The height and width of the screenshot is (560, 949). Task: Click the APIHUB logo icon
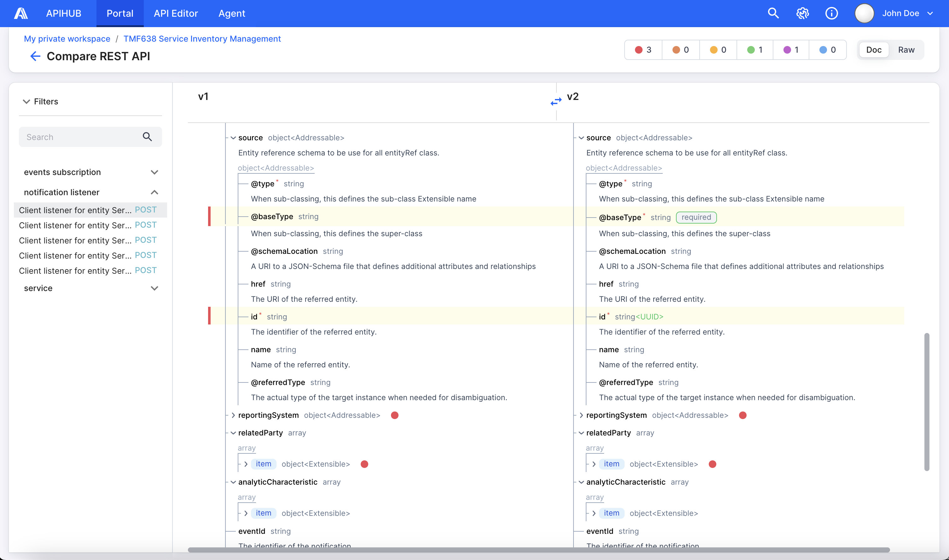coord(21,13)
